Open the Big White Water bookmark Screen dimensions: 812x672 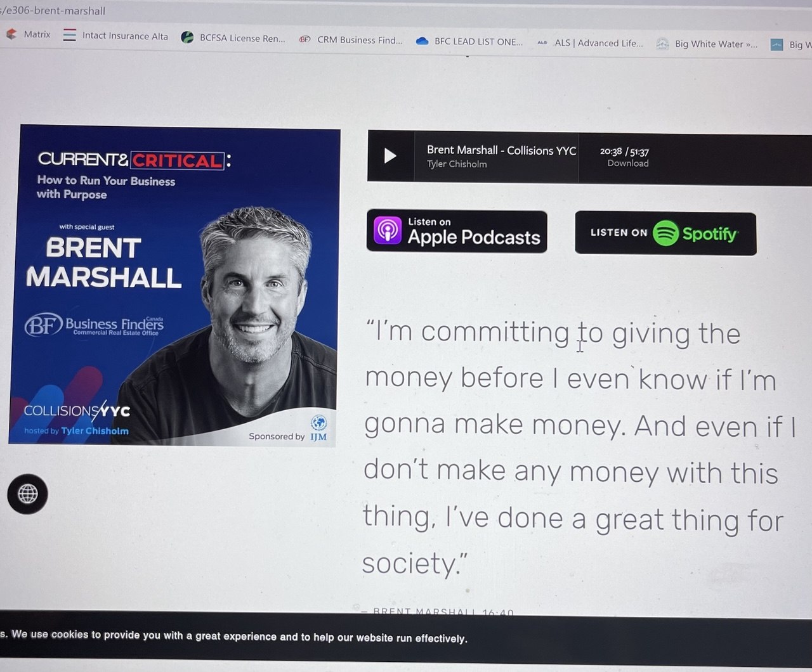(x=707, y=44)
